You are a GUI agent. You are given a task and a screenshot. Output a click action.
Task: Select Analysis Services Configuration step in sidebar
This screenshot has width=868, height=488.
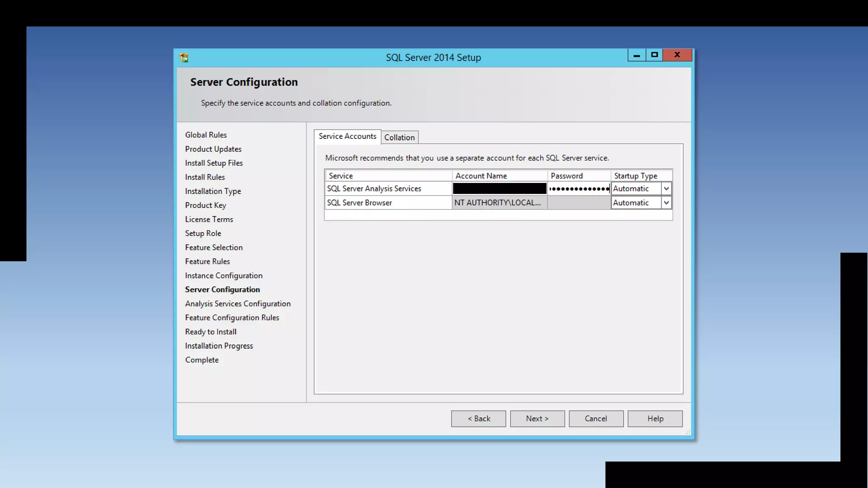[238, 304]
